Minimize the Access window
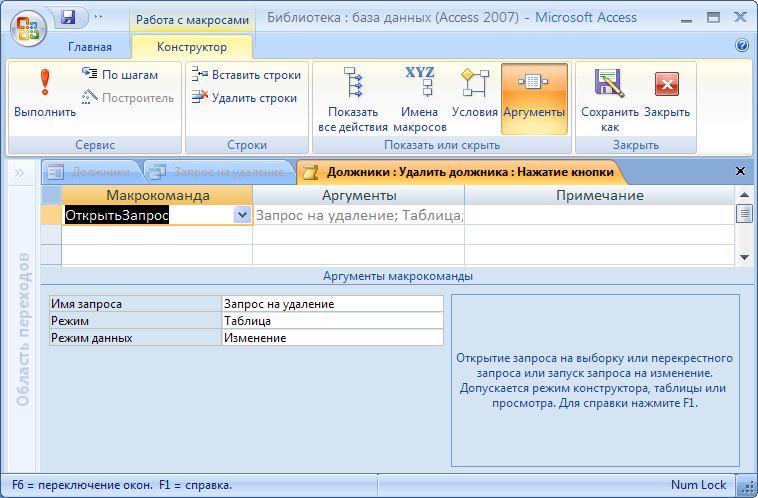758x498 pixels. click(686, 18)
